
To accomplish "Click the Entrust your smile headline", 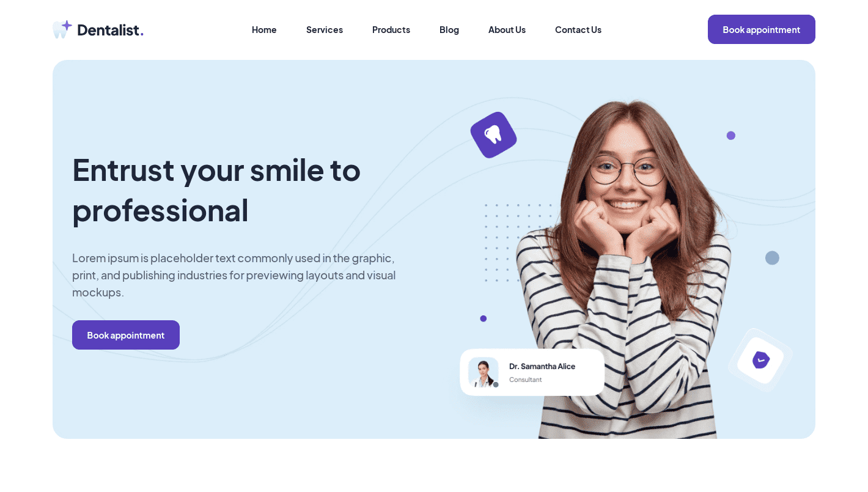I will 216,189.
